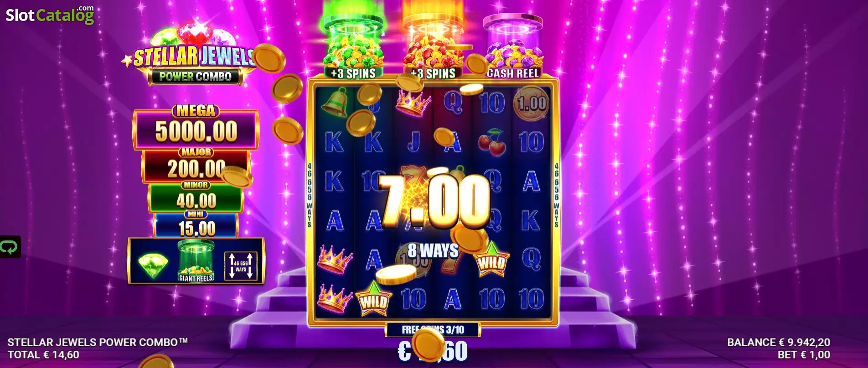Open the SlotCatalog.com logo link
The image size is (868, 368).
[50, 15]
